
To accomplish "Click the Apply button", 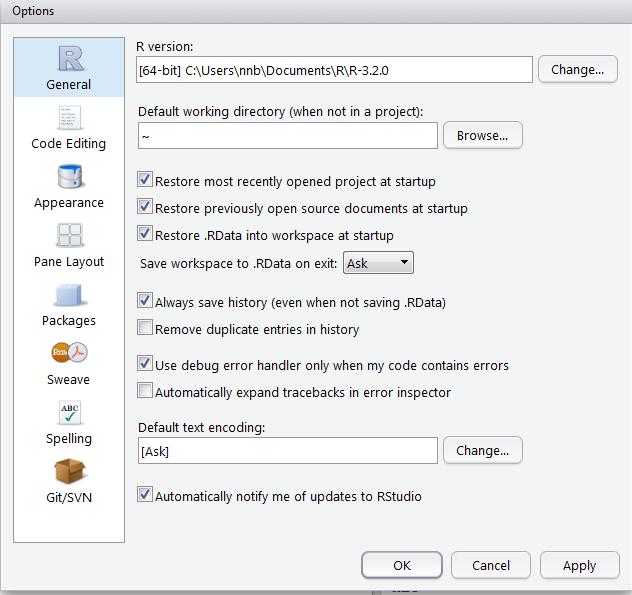I will [579, 565].
